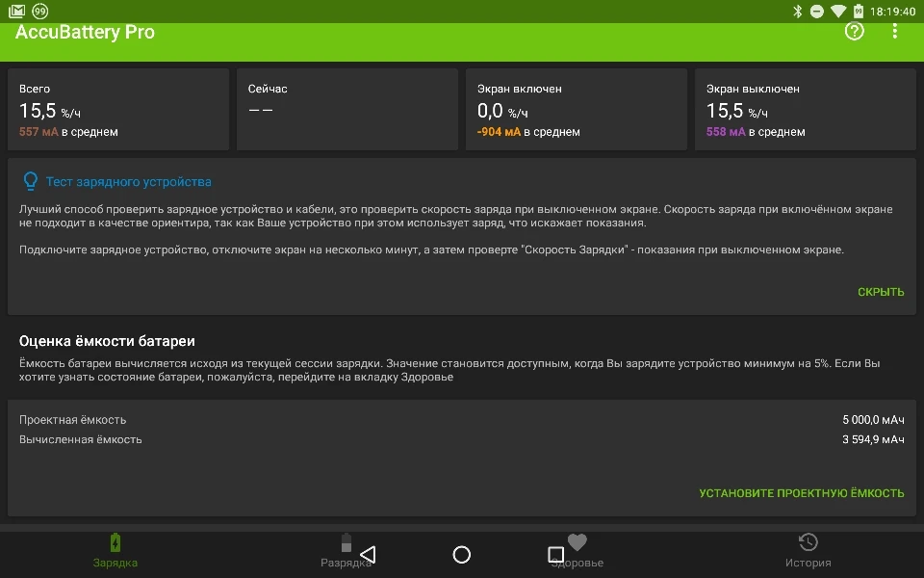
Task: Tap the -904 мА average value
Action: tap(500, 132)
